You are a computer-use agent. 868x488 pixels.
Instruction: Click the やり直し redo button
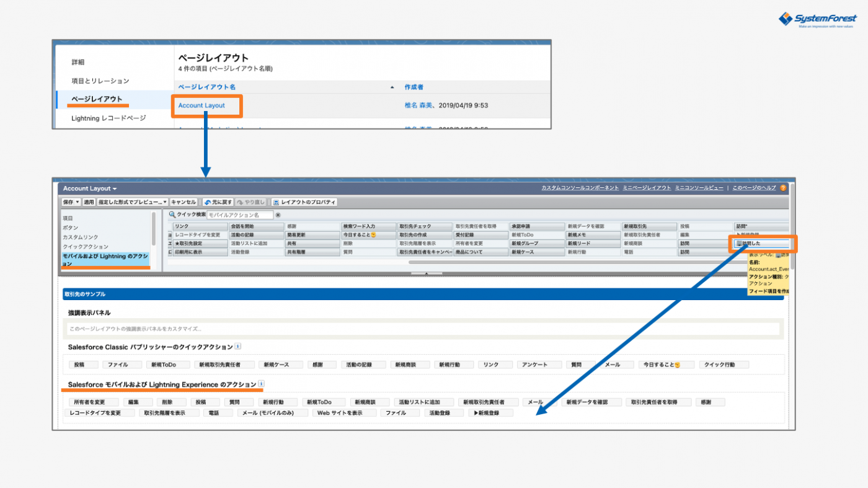pyautogui.click(x=251, y=202)
